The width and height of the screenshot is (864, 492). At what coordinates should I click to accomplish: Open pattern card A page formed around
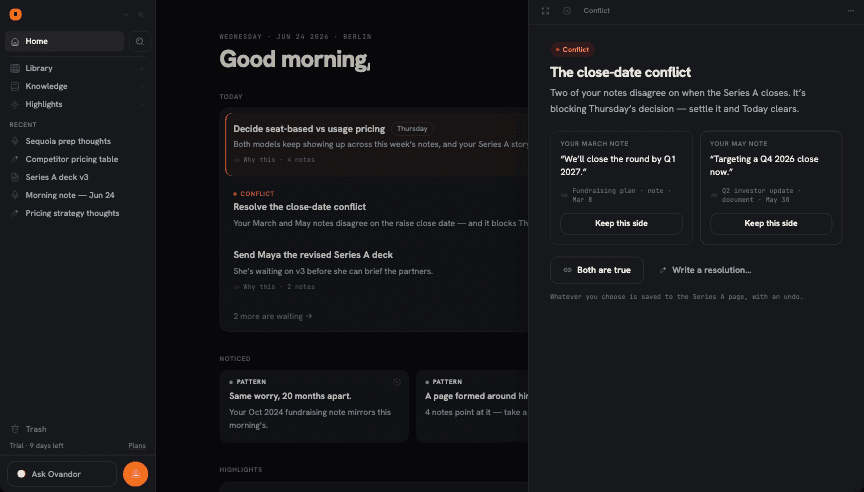pyautogui.click(x=472, y=406)
